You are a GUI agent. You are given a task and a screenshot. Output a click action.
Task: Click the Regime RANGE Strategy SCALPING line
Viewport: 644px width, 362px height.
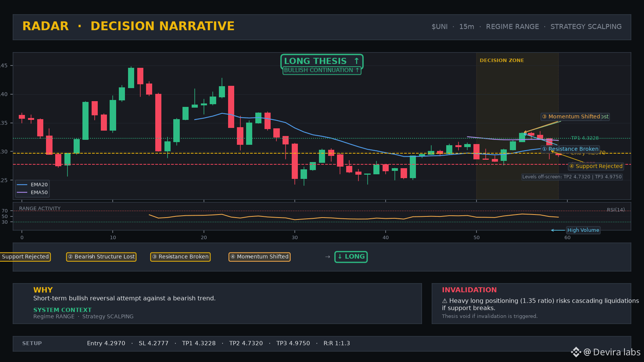coord(84,316)
